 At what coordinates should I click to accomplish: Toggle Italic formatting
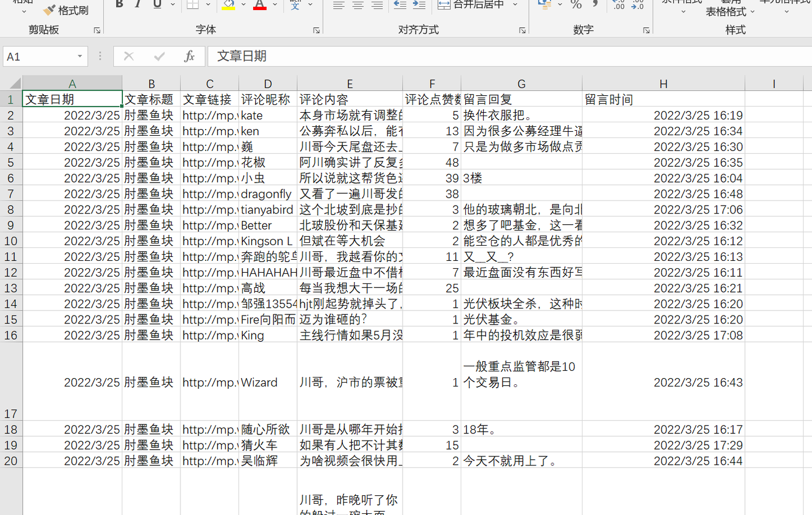[138, 5]
